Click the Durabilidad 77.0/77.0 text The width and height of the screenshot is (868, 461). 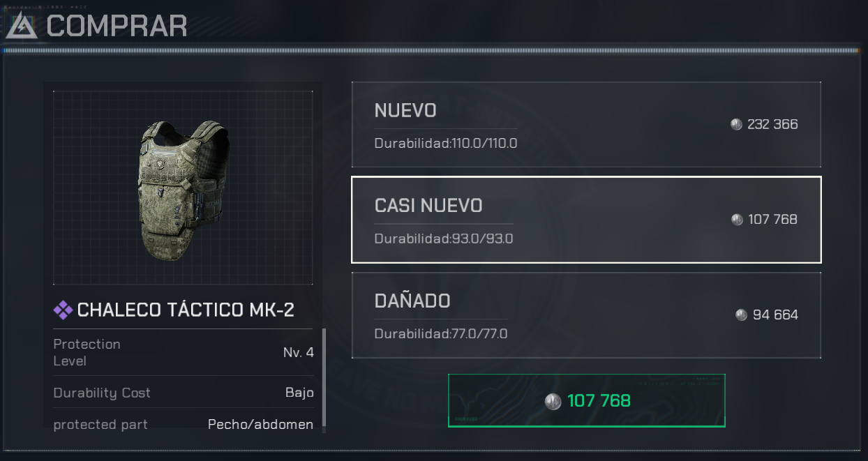[x=441, y=334]
